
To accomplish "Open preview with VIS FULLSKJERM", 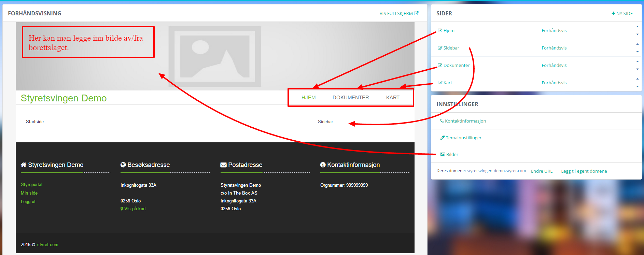I will (398, 13).
